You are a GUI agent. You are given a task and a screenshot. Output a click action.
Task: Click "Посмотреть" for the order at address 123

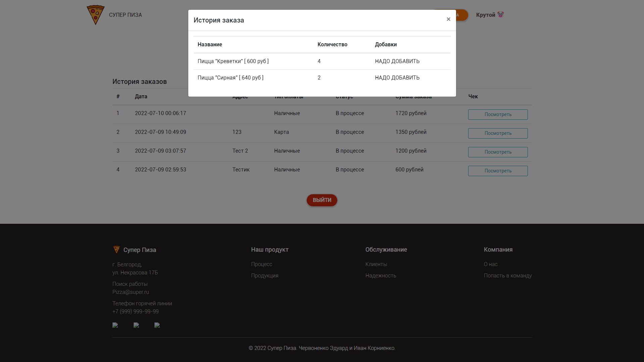tap(498, 133)
